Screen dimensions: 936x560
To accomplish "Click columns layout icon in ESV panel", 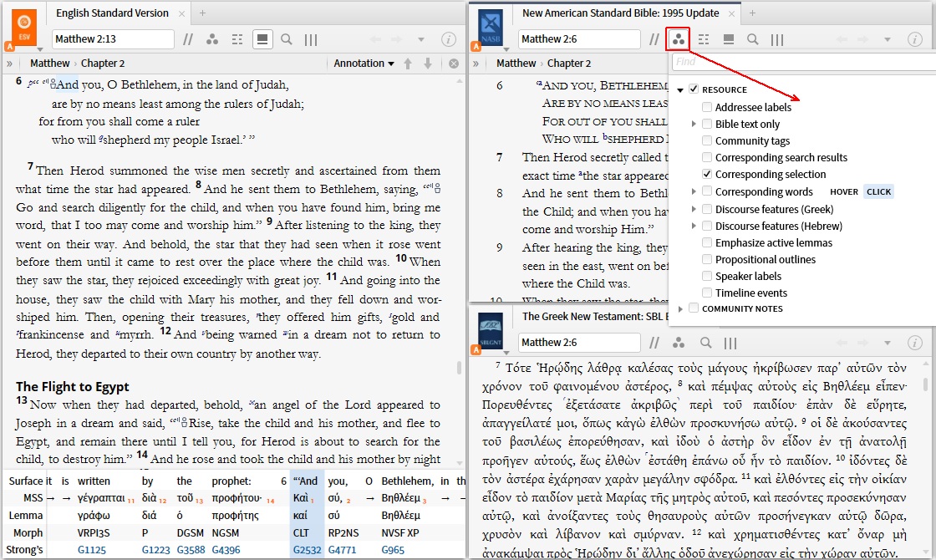I will pos(310,39).
